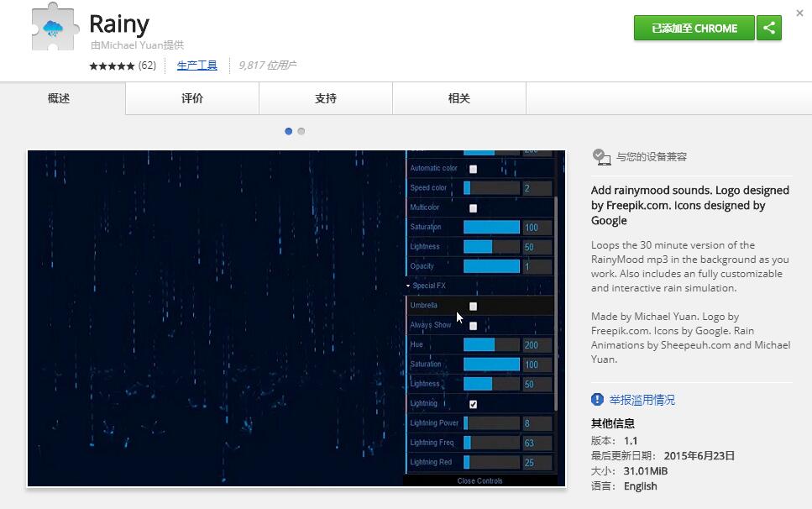
Task: Toggle the Always Show checkbox
Action: pos(473,325)
